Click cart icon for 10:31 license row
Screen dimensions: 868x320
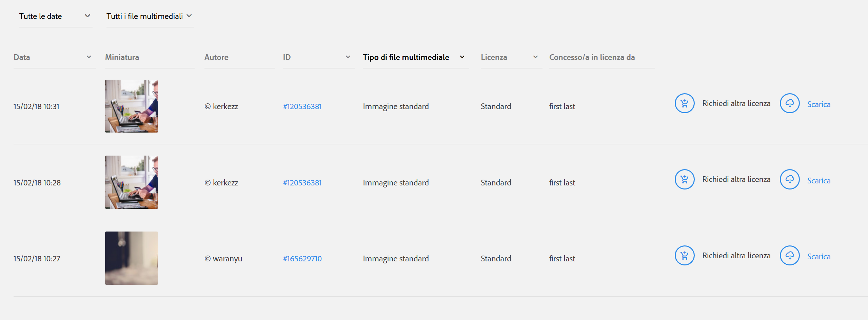tap(685, 103)
